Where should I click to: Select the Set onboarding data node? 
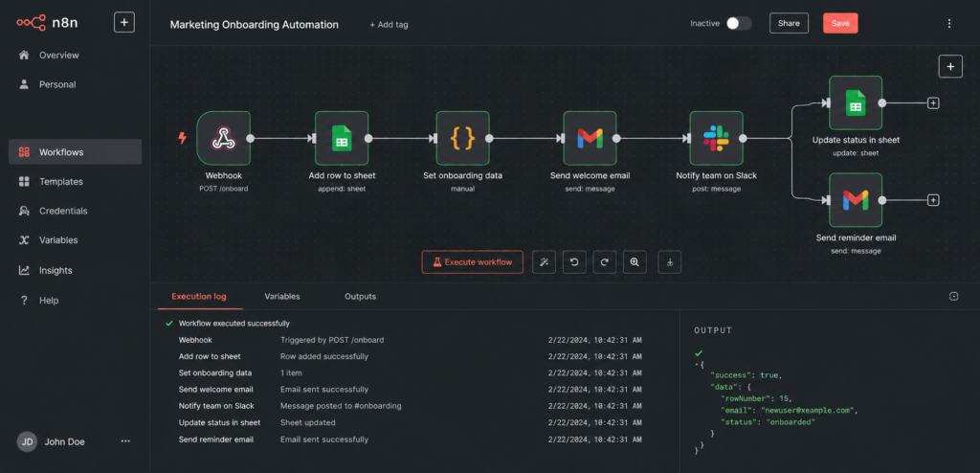pos(462,138)
